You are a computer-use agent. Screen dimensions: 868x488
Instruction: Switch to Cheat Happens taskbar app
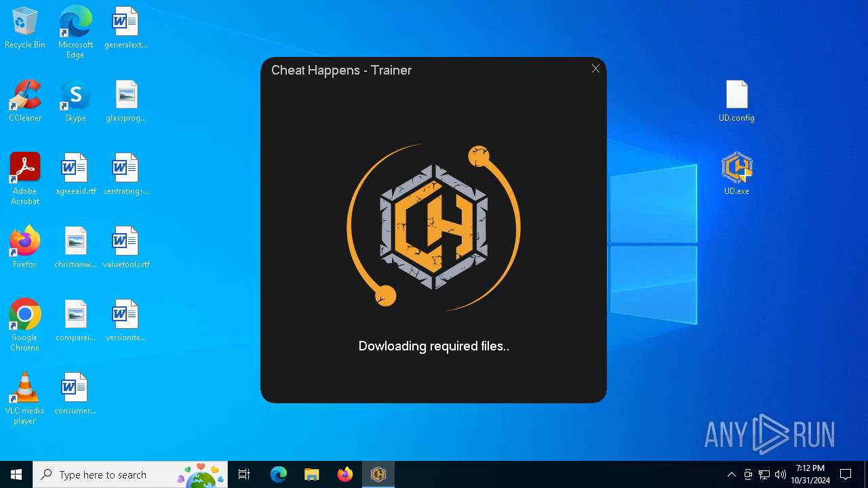coord(378,474)
